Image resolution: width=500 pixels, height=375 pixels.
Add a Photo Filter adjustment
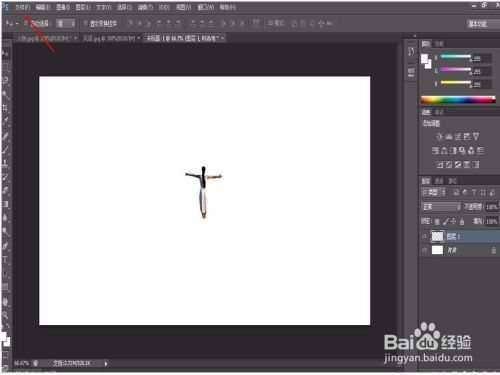coord(462,151)
